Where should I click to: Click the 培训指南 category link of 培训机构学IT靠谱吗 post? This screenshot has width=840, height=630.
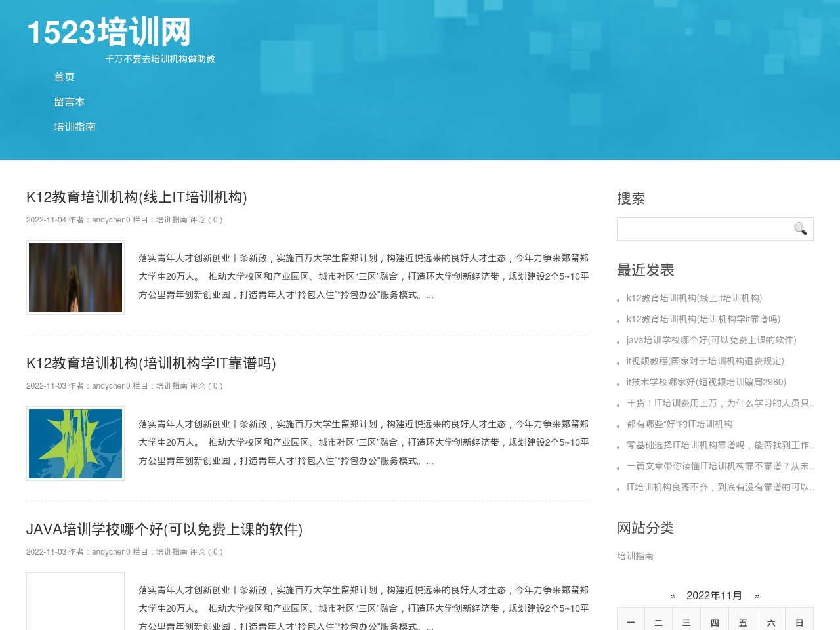point(172,386)
